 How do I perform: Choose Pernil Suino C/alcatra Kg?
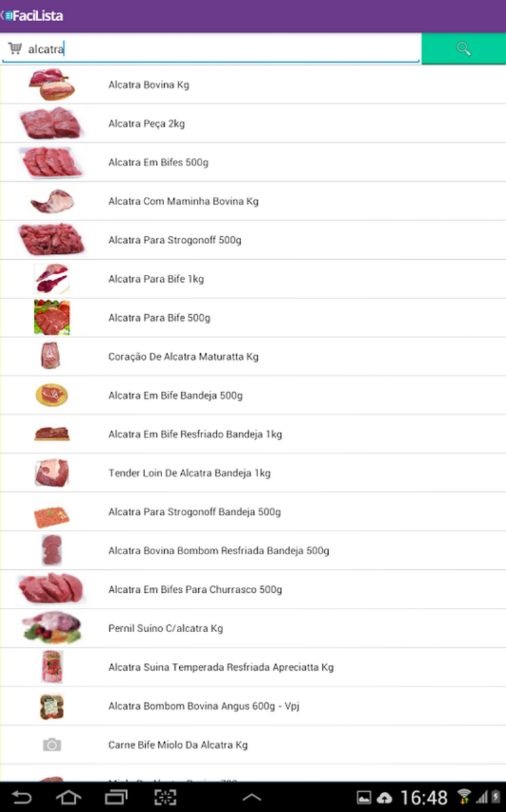165,628
